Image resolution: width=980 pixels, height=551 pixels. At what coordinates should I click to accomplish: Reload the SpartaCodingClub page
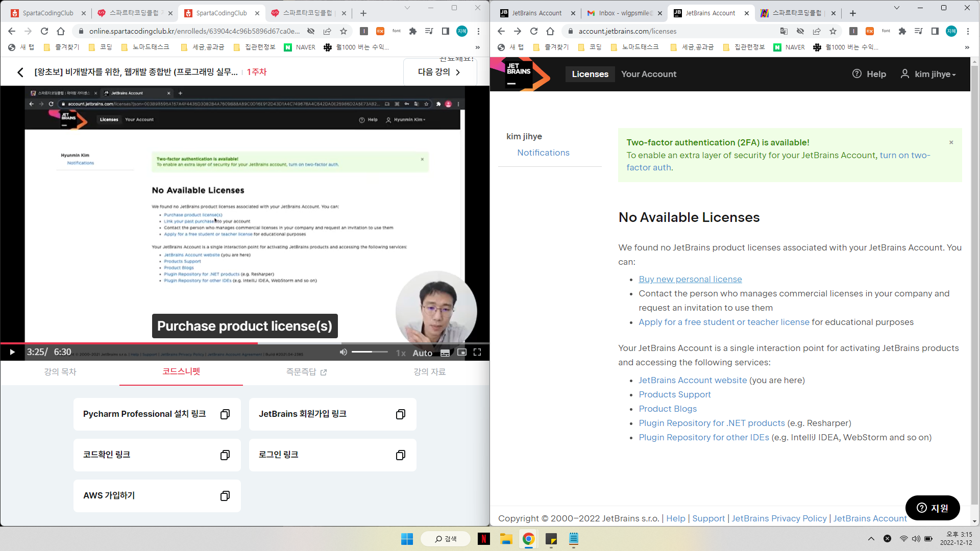[x=44, y=31]
